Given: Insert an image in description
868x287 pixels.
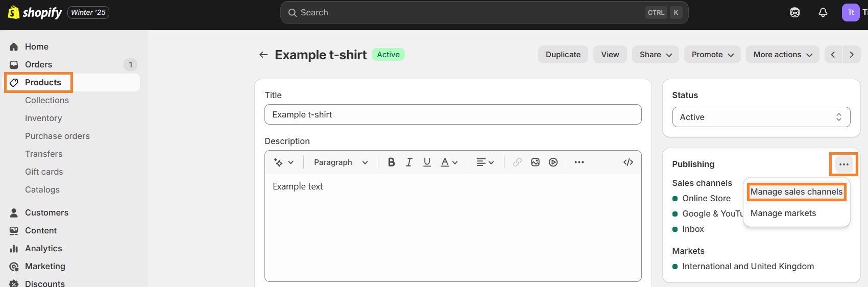Looking at the screenshot, I should pyautogui.click(x=535, y=162).
